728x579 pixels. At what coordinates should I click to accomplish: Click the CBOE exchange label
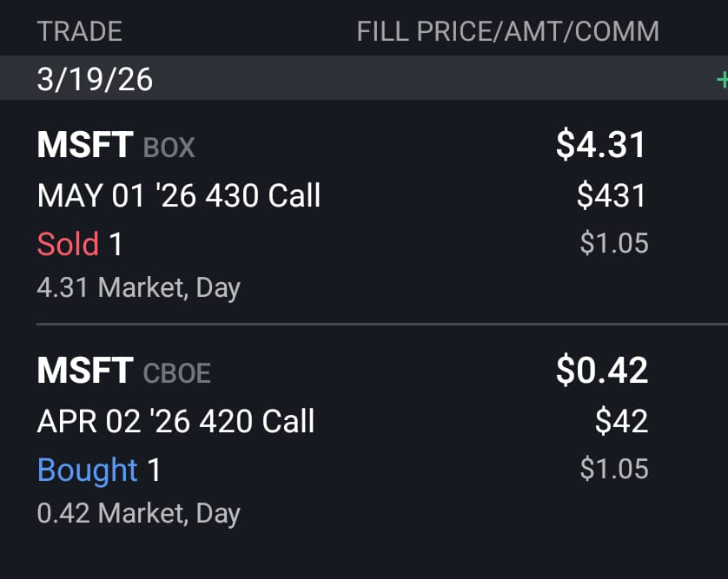click(176, 373)
